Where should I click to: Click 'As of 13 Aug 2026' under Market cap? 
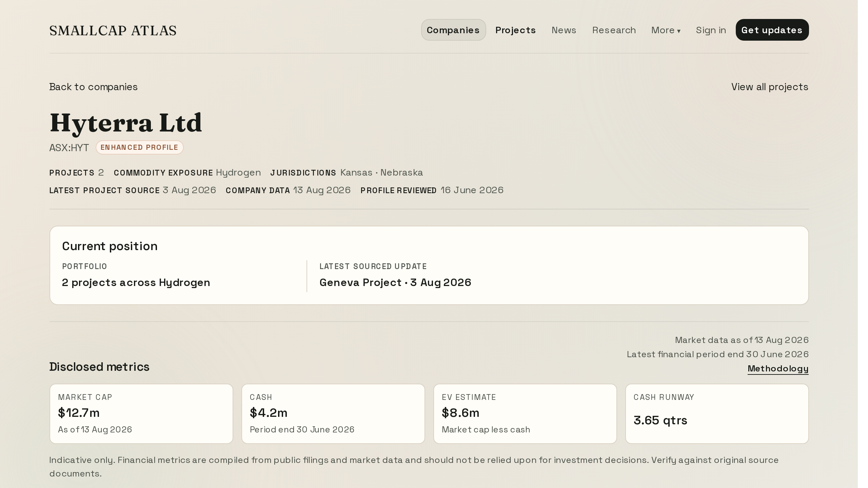tap(95, 429)
